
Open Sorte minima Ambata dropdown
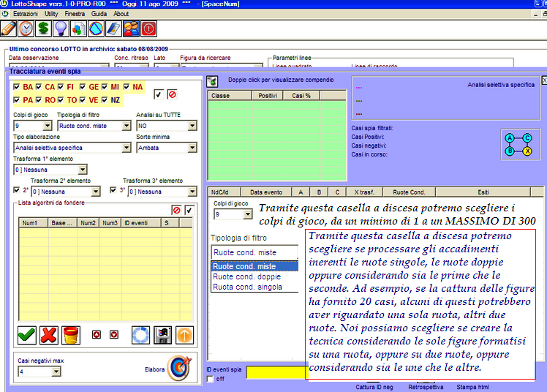click(x=192, y=148)
